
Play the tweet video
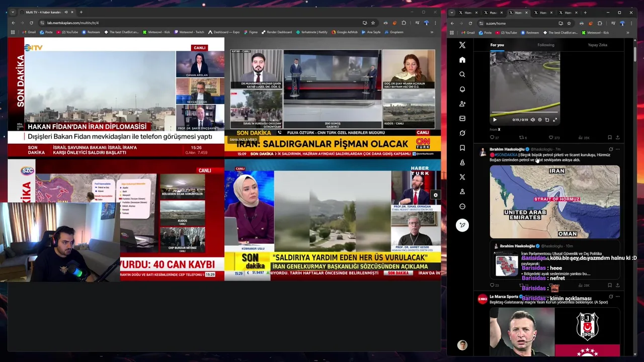click(495, 120)
